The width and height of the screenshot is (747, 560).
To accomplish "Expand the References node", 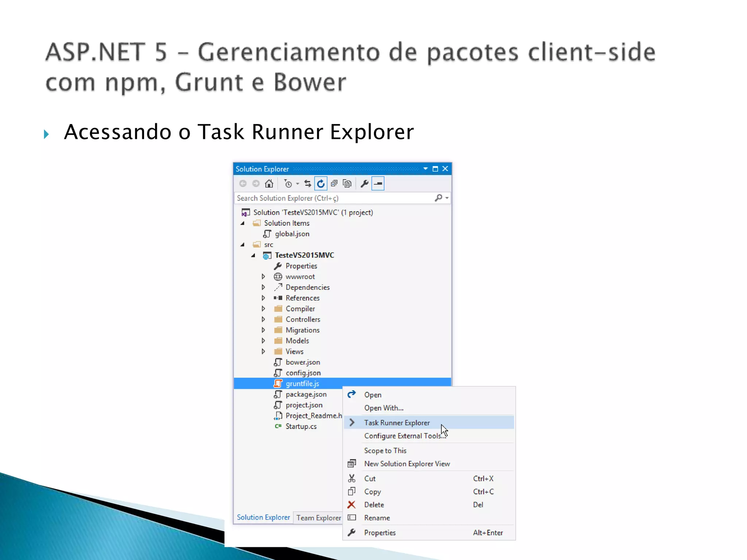I will (263, 298).
